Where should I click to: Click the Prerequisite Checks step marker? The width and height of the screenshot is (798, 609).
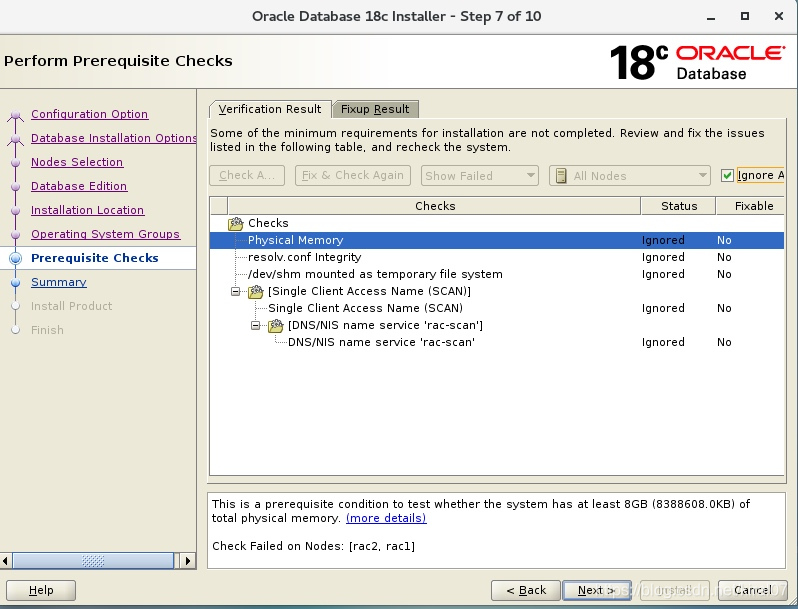15,258
